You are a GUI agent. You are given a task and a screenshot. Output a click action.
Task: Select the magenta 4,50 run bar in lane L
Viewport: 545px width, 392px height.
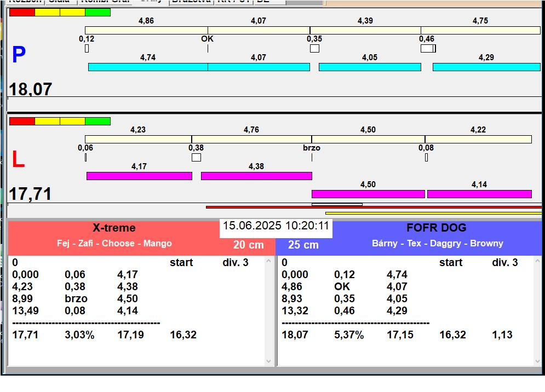pyautogui.click(x=368, y=194)
